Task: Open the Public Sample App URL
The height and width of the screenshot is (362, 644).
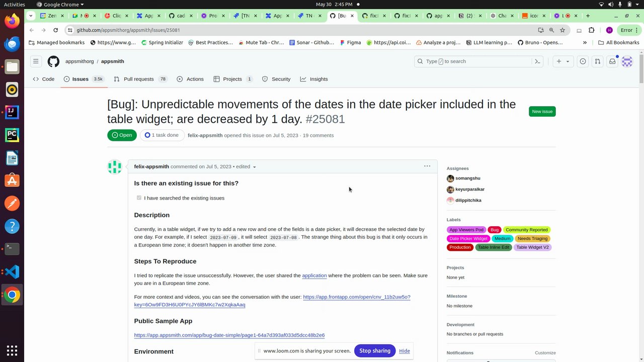Action: pos(229,335)
